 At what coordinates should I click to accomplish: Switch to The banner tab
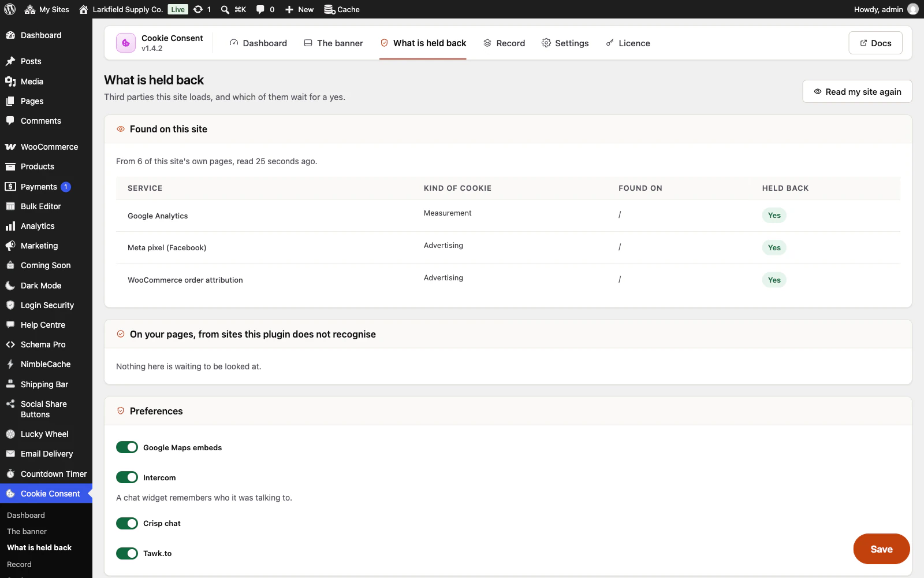(x=333, y=43)
